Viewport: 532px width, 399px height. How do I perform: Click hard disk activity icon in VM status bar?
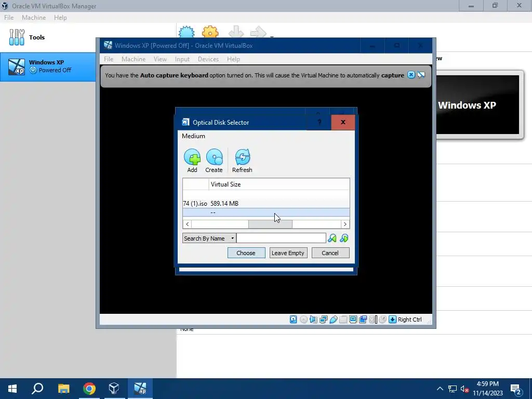pyautogui.click(x=293, y=320)
